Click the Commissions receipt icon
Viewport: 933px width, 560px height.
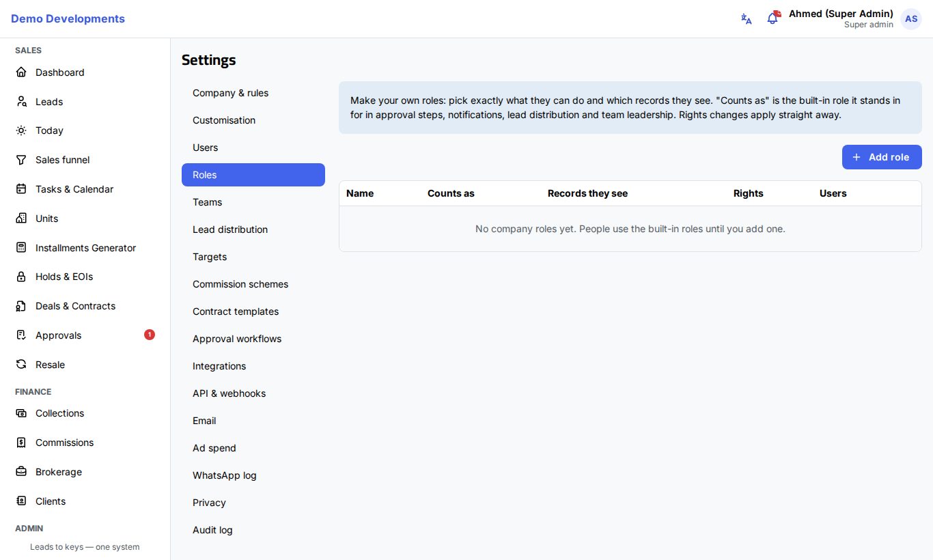pyautogui.click(x=21, y=443)
